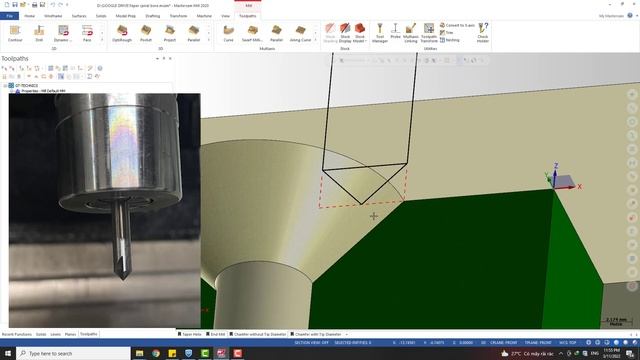Click Convert to 5-axis
640x360 pixels.
coord(457,25)
